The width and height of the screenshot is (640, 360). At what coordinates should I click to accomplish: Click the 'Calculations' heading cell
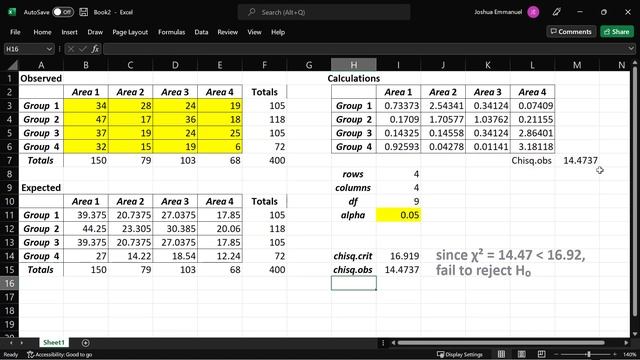coord(353,78)
